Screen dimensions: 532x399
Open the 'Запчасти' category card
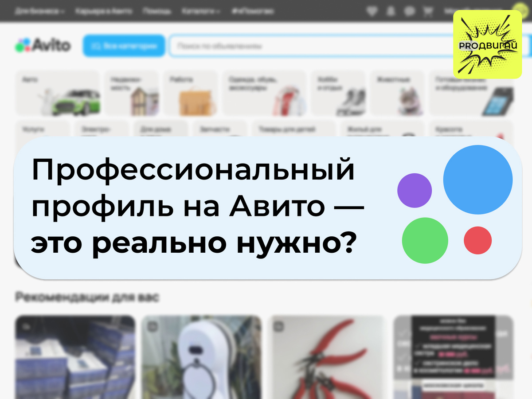click(220, 129)
